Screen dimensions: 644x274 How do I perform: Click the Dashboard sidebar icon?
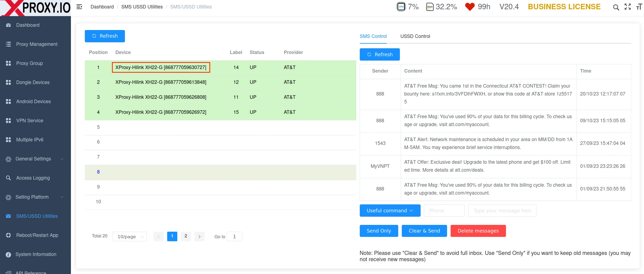point(8,25)
